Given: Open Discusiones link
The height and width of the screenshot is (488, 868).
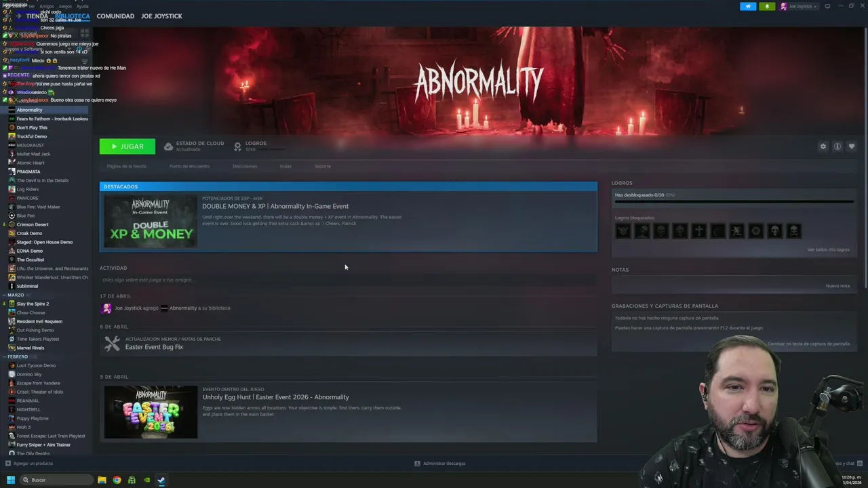Looking at the screenshot, I should click(x=245, y=166).
